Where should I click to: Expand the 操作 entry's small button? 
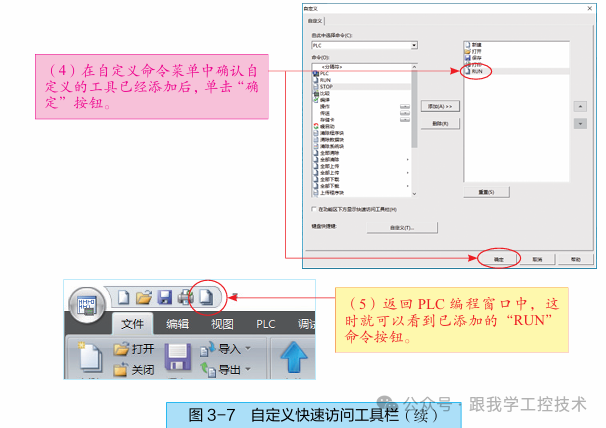point(405,106)
